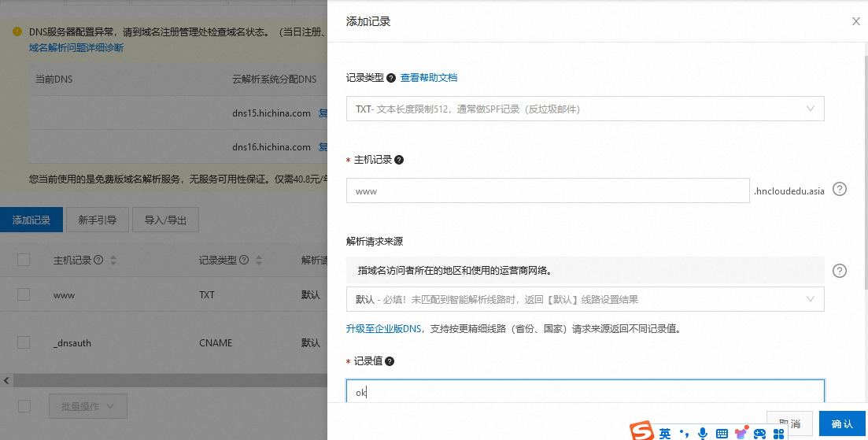Screen dimensions: 868x440
Task: Click 添加记录 button
Action: [31, 220]
